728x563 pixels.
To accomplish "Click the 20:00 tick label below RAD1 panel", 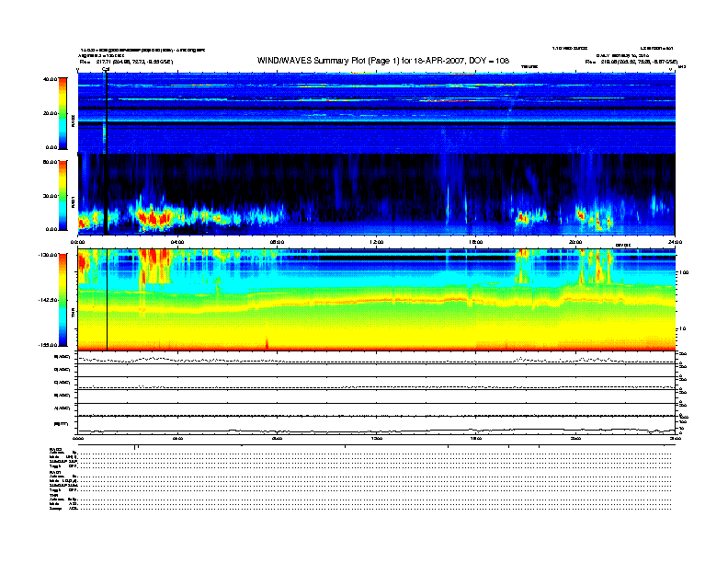I will [x=575, y=242].
